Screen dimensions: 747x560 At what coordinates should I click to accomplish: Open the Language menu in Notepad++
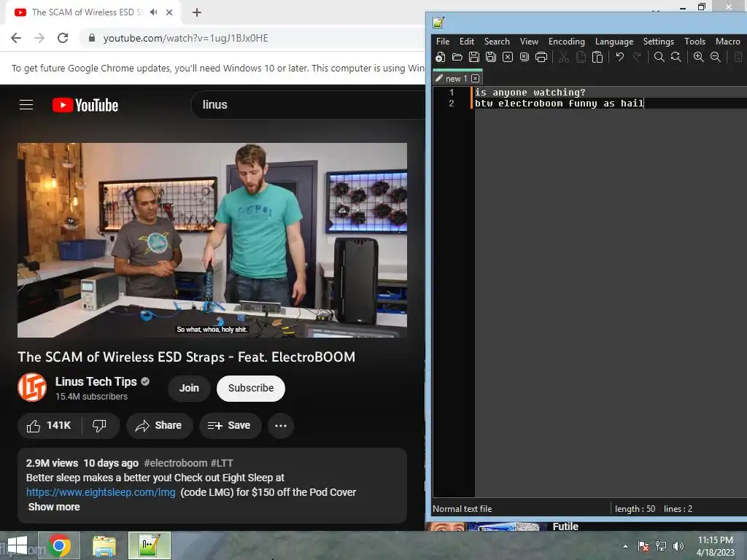pyautogui.click(x=614, y=42)
